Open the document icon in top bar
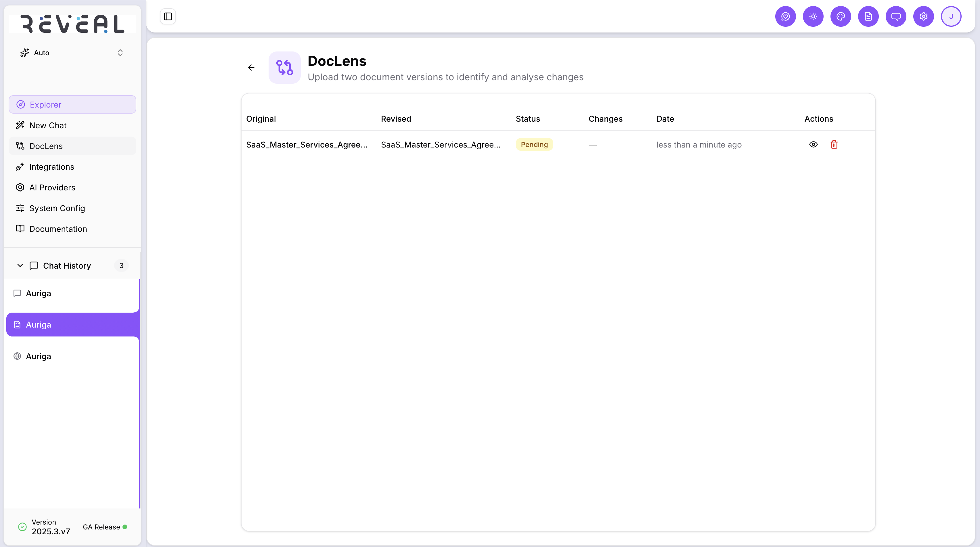 (x=868, y=16)
